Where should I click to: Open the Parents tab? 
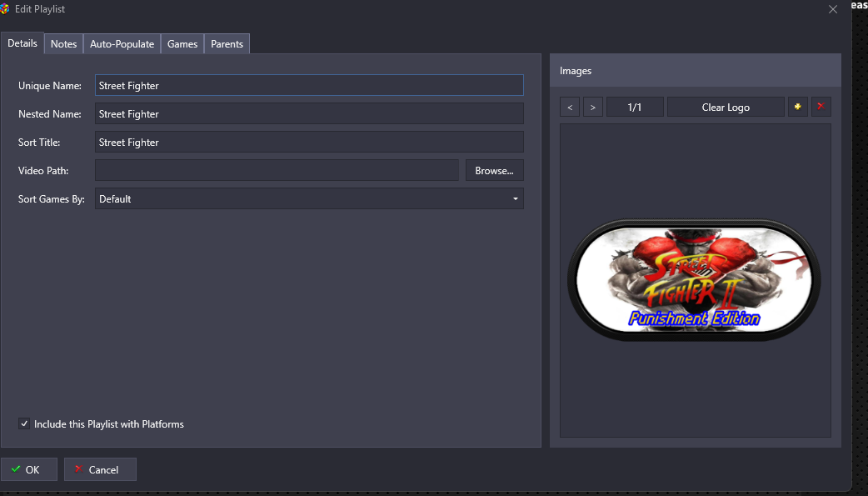[x=227, y=44]
